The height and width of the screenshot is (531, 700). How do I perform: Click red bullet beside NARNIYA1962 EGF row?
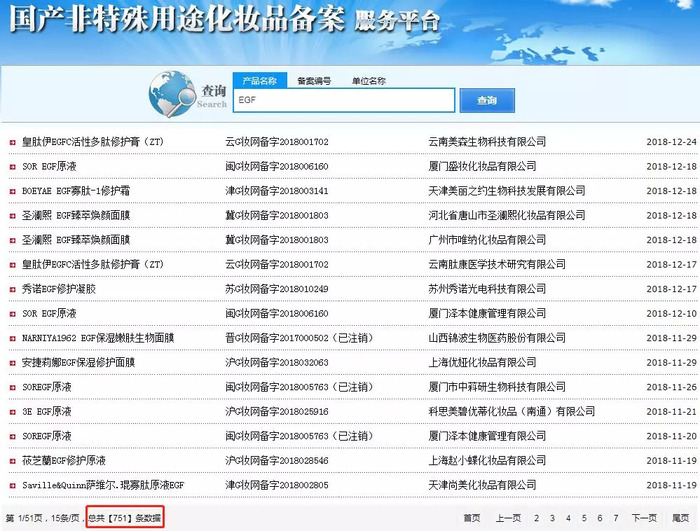point(12,339)
